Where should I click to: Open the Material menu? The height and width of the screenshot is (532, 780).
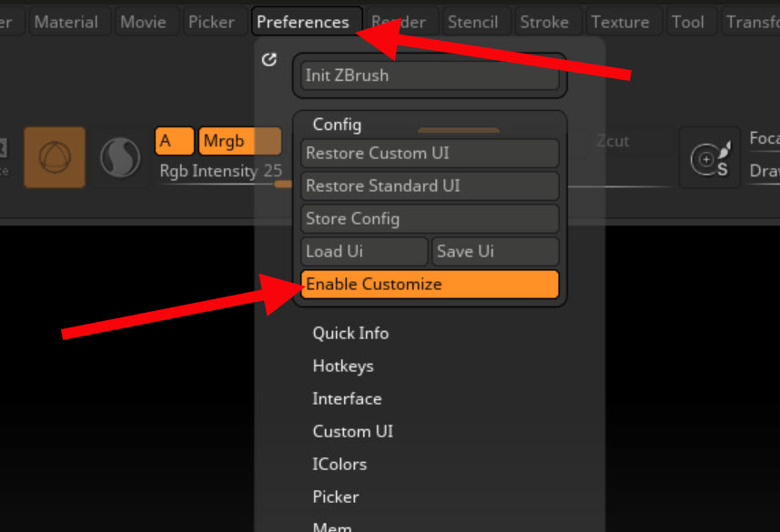tap(70, 22)
